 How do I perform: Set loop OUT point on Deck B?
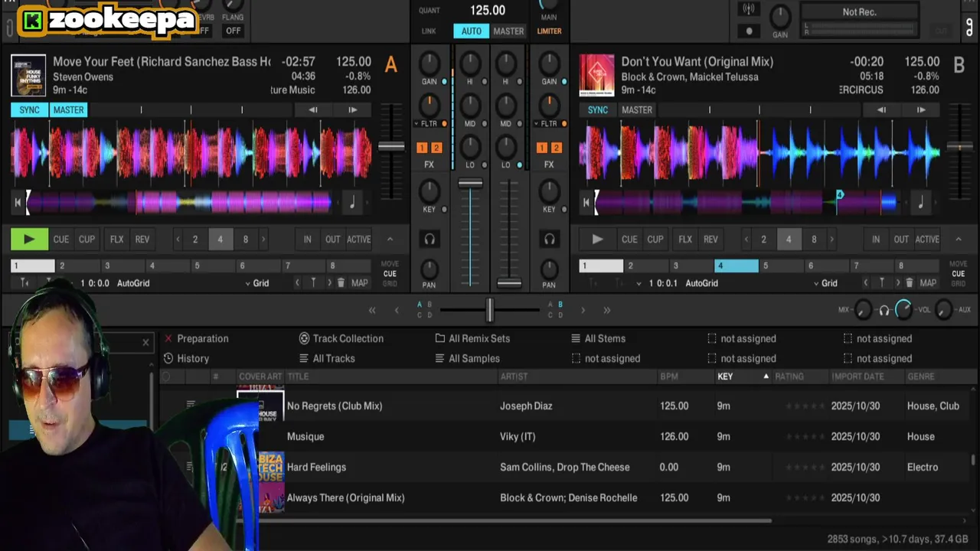click(901, 240)
